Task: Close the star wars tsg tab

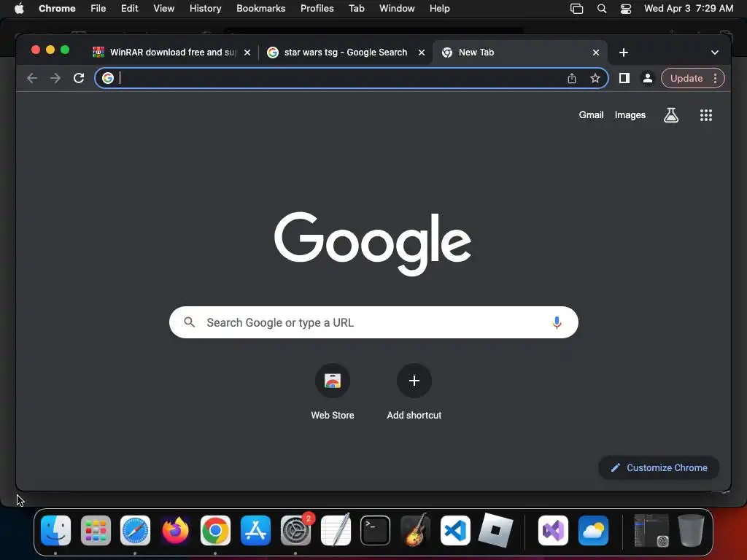Action: point(422,52)
